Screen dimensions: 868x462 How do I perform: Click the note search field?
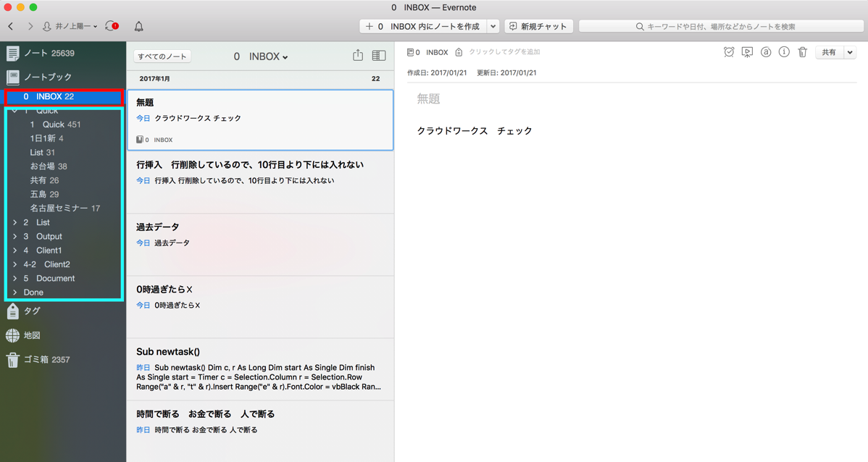(721, 26)
